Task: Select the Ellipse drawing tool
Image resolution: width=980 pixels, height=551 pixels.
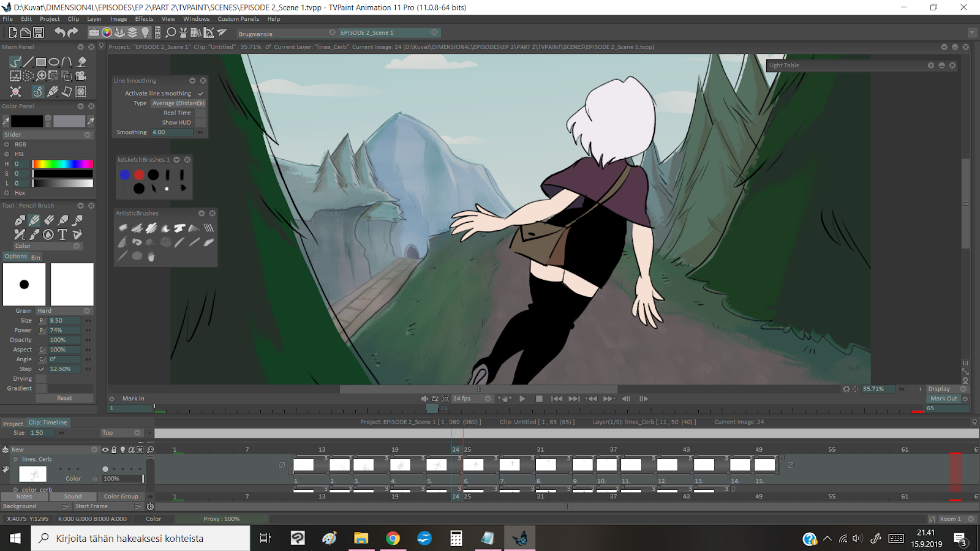Action: [53, 61]
